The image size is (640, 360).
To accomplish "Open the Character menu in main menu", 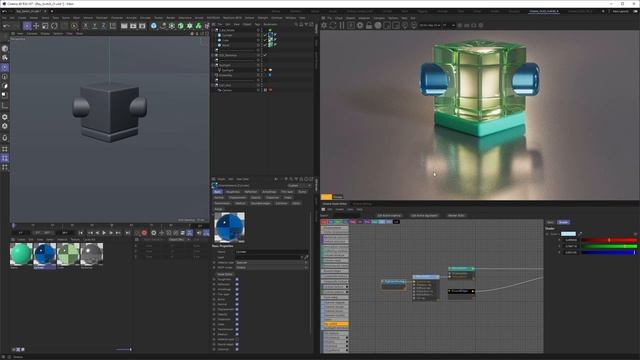I will point(116,18).
